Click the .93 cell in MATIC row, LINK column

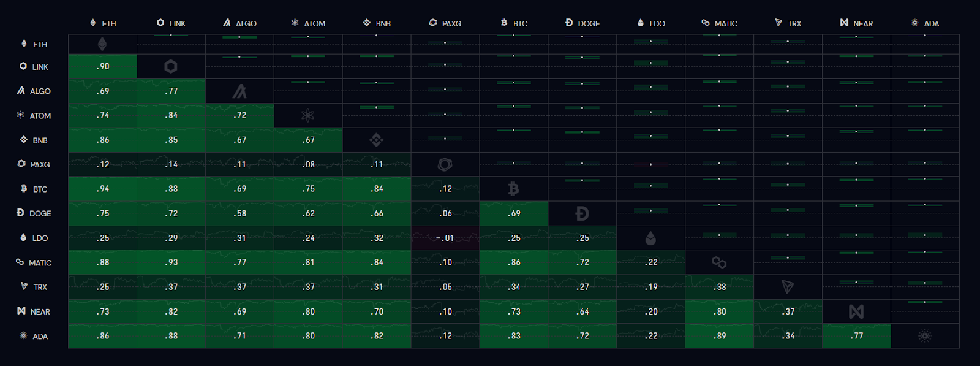171,262
